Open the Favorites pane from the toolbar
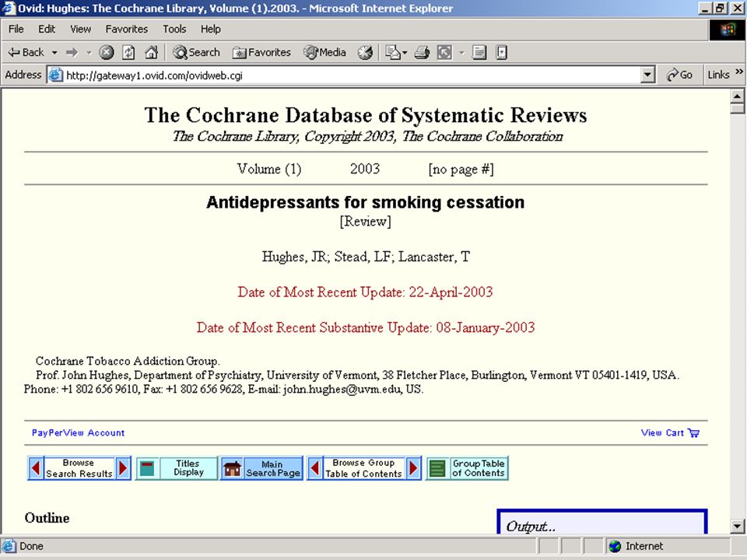The width and height of the screenshot is (747, 560). [x=261, y=52]
